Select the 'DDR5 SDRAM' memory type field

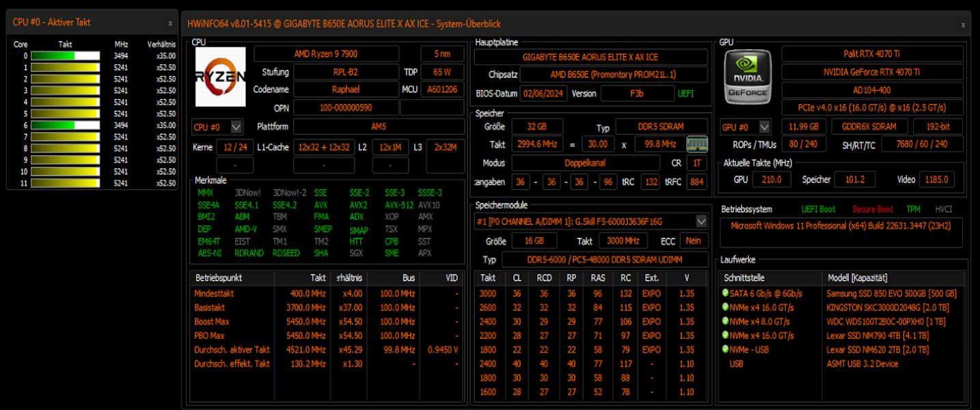661,126
